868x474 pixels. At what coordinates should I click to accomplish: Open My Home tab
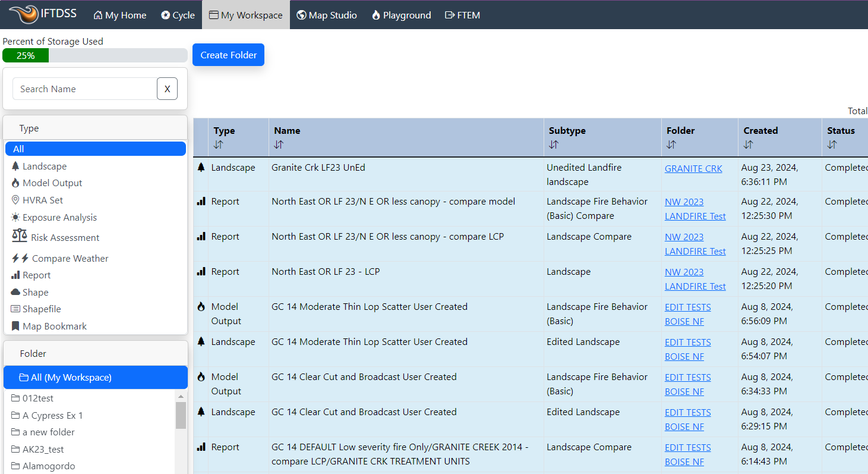coord(120,15)
